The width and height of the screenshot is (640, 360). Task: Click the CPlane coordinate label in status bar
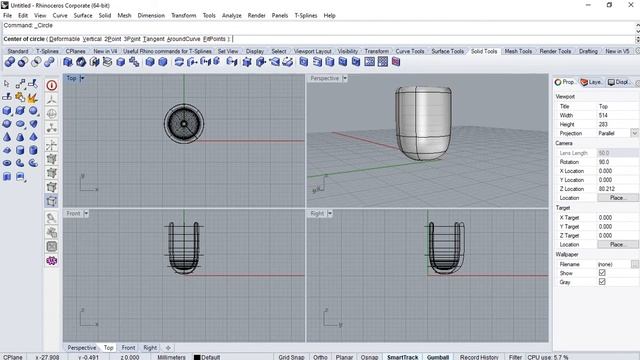coord(13,357)
